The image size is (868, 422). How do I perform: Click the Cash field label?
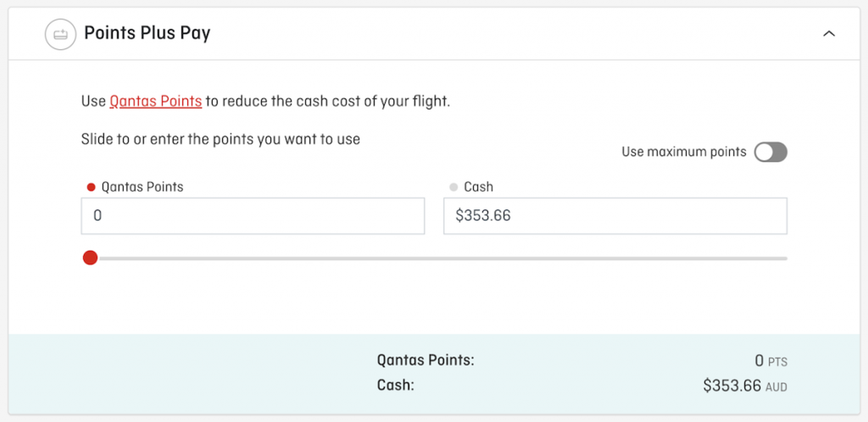[478, 187]
